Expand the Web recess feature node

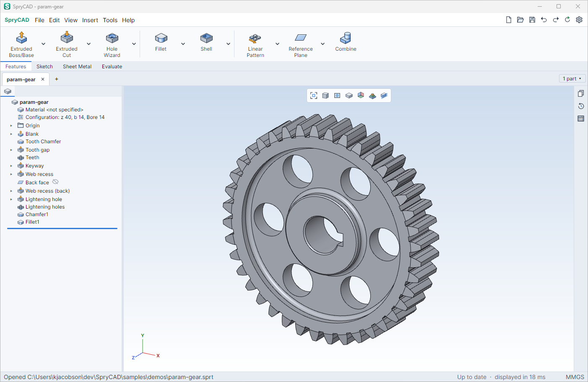(11, 174)
